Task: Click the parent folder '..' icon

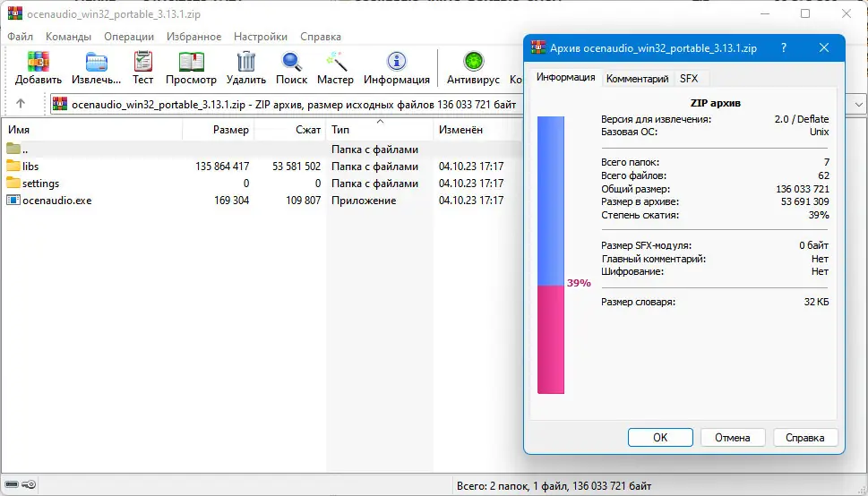Action: 13,149
